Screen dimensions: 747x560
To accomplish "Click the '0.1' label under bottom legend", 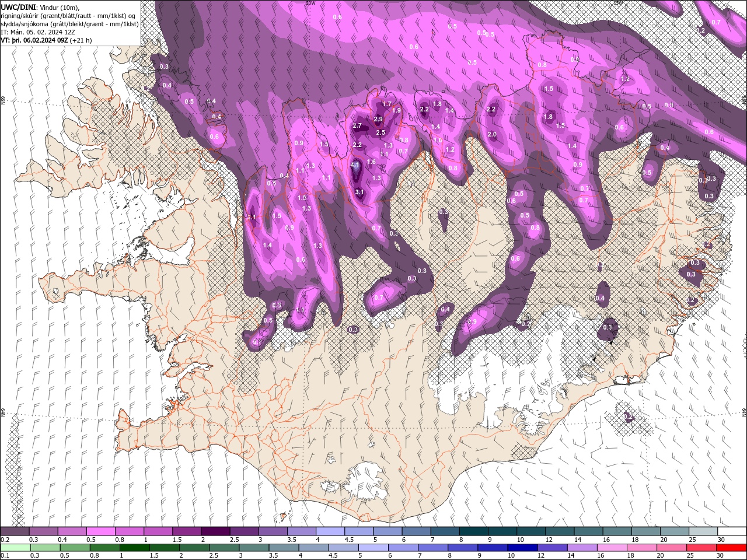I will coord(5,556).
